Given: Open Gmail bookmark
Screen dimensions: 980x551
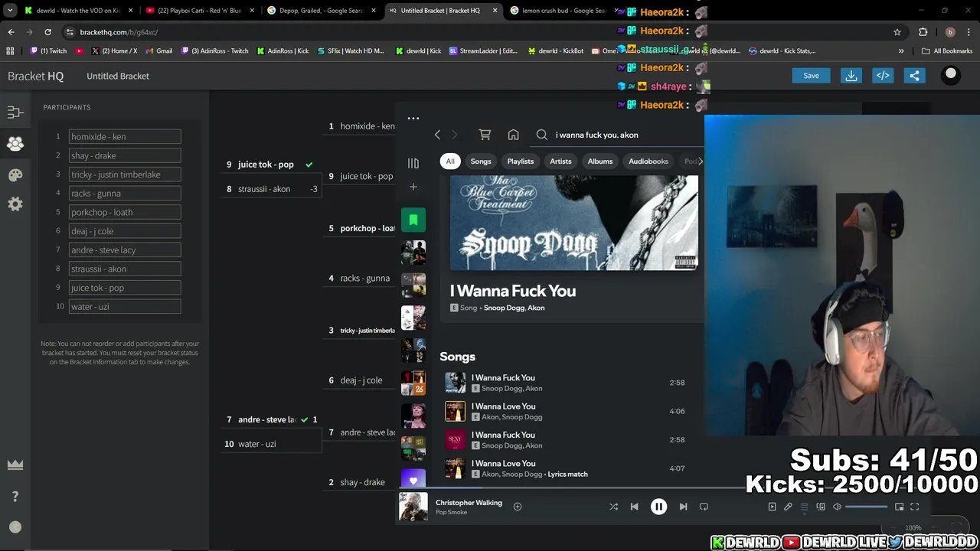Looking at the screenshot, I should click(x=159, y=51).
